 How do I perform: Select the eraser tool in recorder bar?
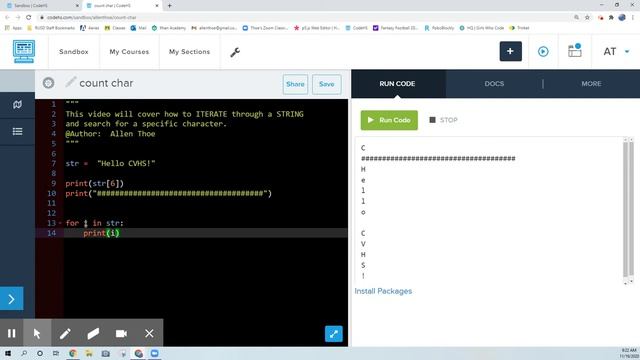click(x=93, y=333)
